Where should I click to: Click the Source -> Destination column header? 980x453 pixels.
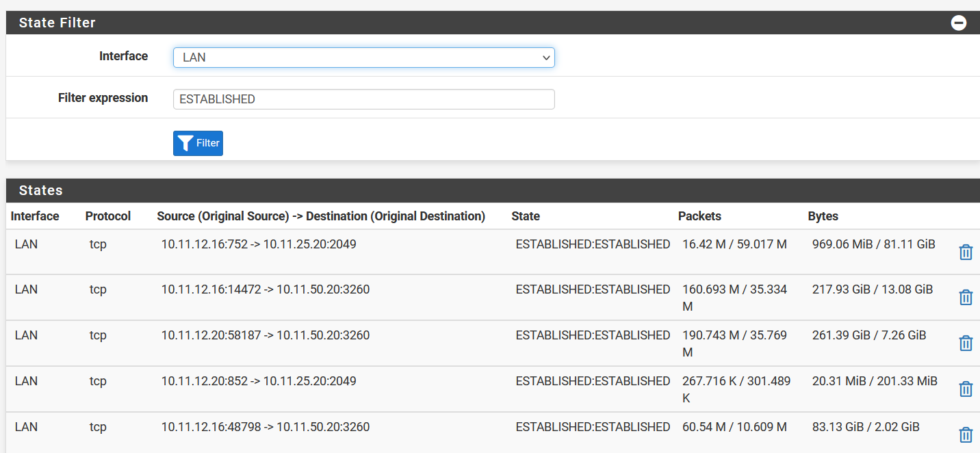point(321,216)
